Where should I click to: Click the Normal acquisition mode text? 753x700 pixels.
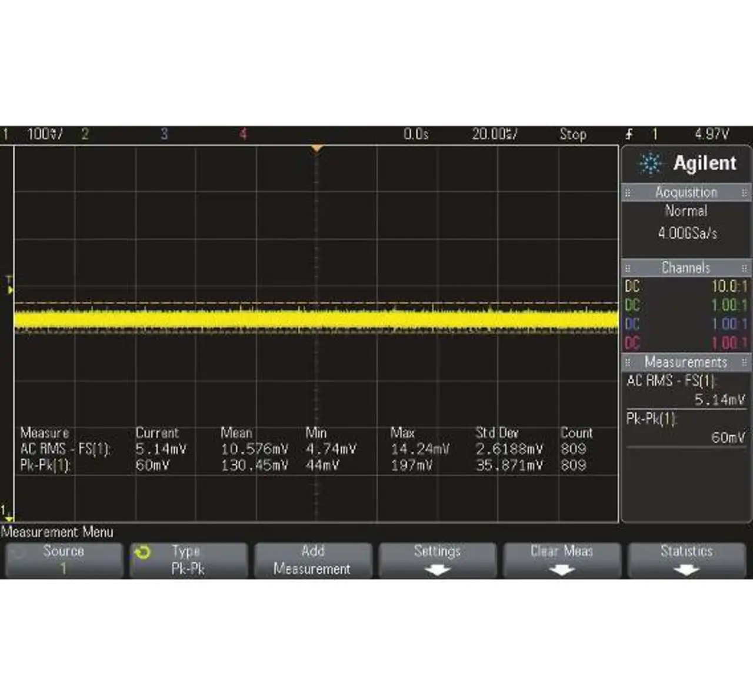[x=687, y=211]
